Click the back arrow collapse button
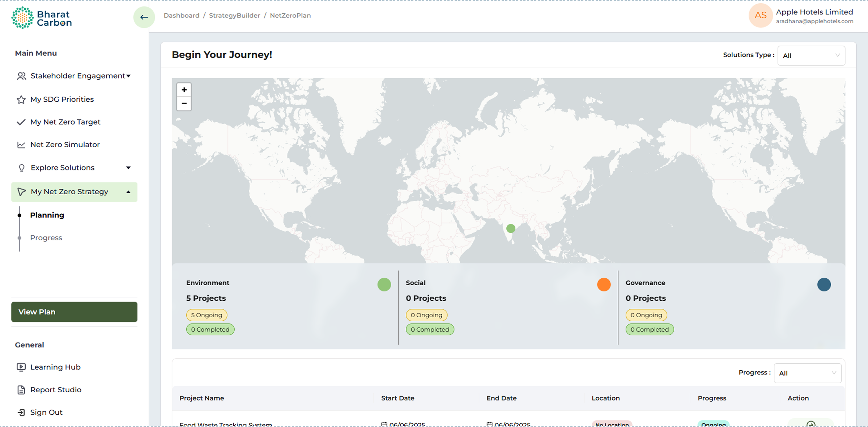This screenshot has height=427, width=868. coord(144,17)
